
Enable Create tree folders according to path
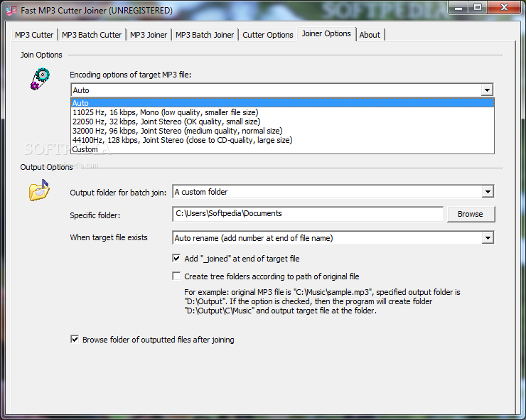176,276
